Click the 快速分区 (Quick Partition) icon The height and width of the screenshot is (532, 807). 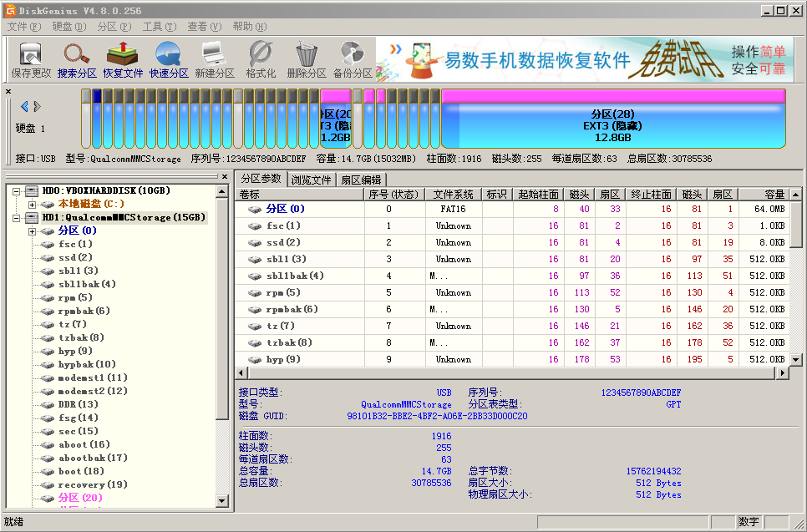pyautogui.click(x=169, y=59)
